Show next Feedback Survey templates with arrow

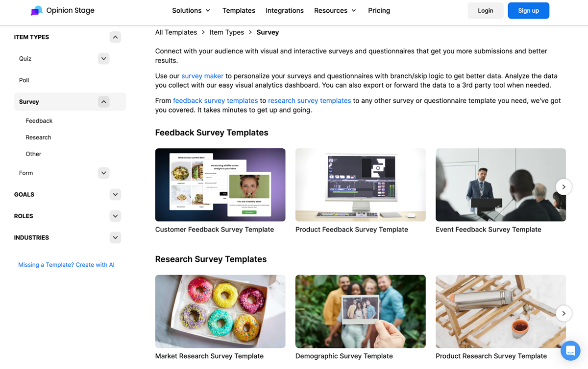pos(564,187)
